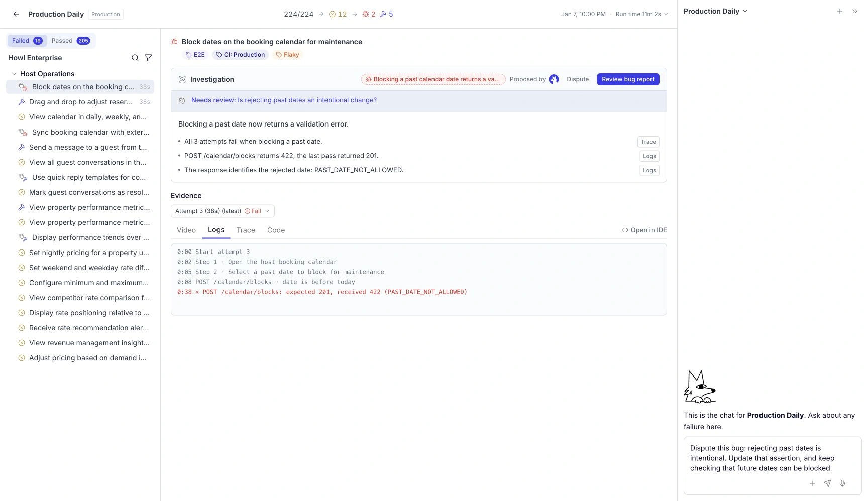Open Logs for the 422 response line
The image size is (868, 501).
tap(649, 156)
